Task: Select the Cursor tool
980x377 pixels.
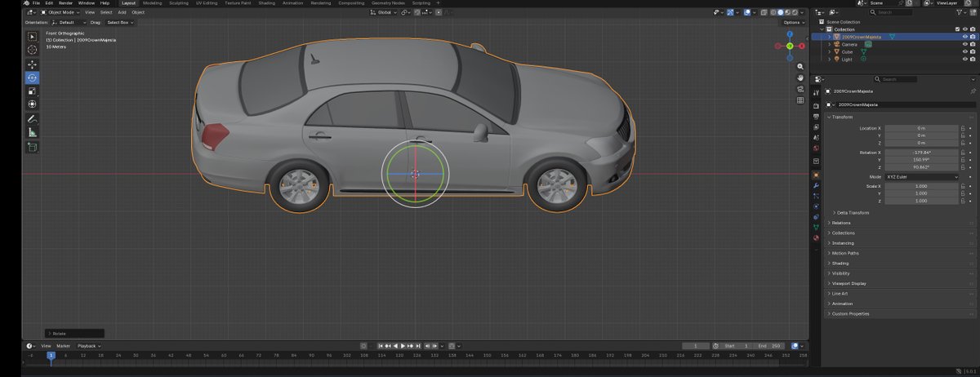Action: coord(32,50)
